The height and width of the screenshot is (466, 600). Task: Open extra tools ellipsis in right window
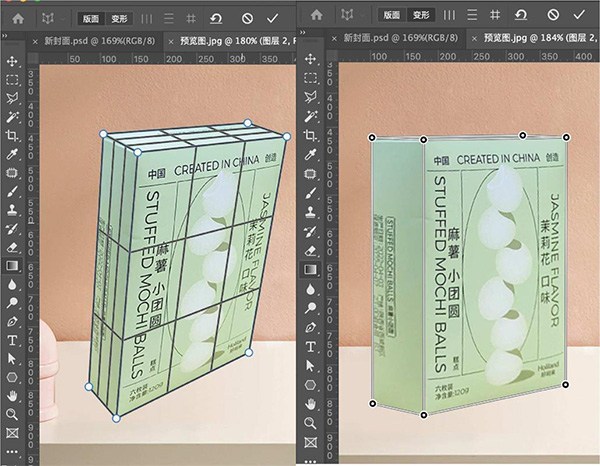tap(310, 461)
